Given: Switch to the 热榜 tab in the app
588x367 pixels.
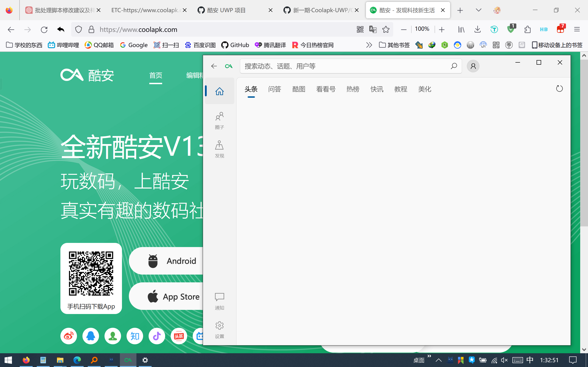Looking at the screenshot, I should pos(353,89).
